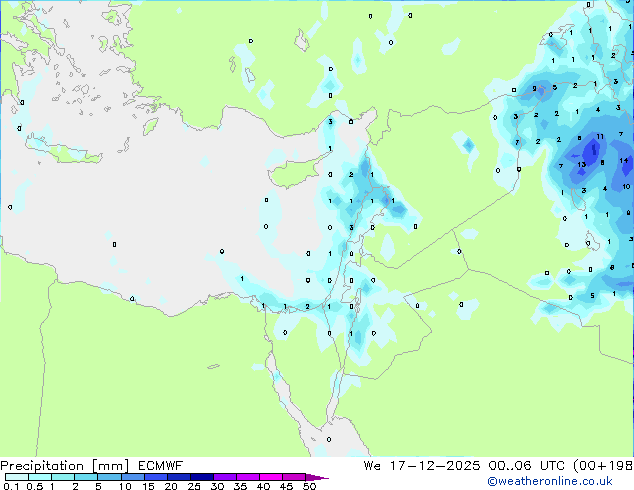Choose the 15–20 mm legend color swatch
This screenshot has height=490, width=634.
tap(155, 477)
